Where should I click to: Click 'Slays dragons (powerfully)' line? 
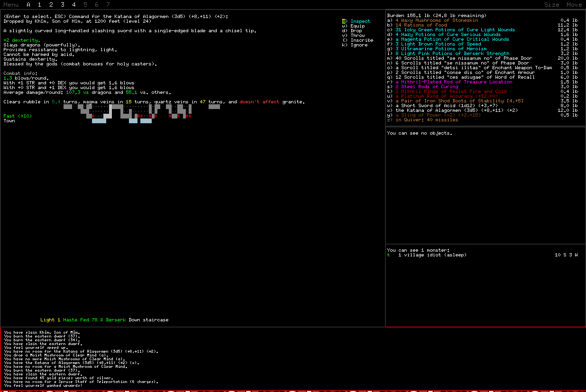(x=42, y=45)
